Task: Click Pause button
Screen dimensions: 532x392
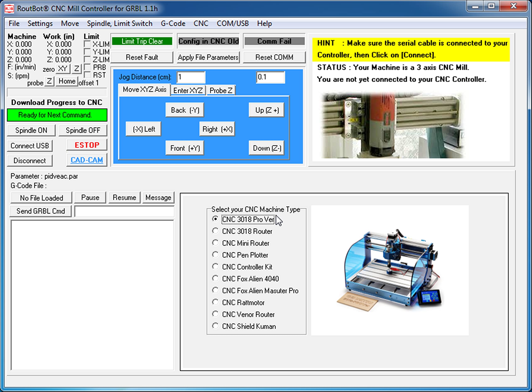Action: point(90,198)
